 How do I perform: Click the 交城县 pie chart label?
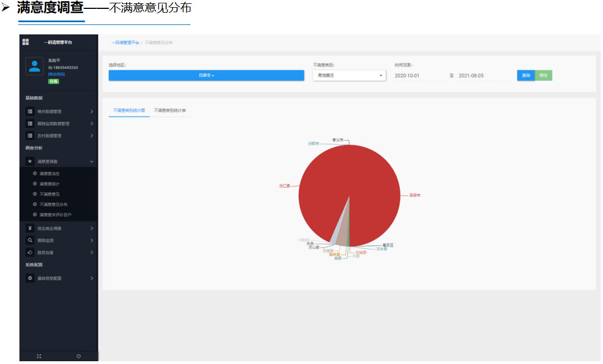pos(361,252)
